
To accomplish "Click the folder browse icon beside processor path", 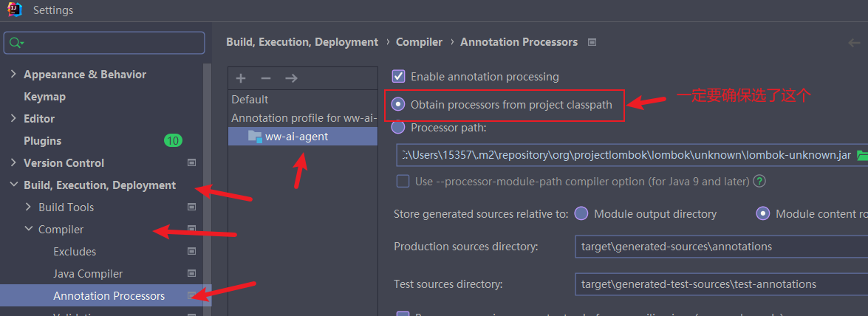I will pyautogui.click(x=861, y=156).
